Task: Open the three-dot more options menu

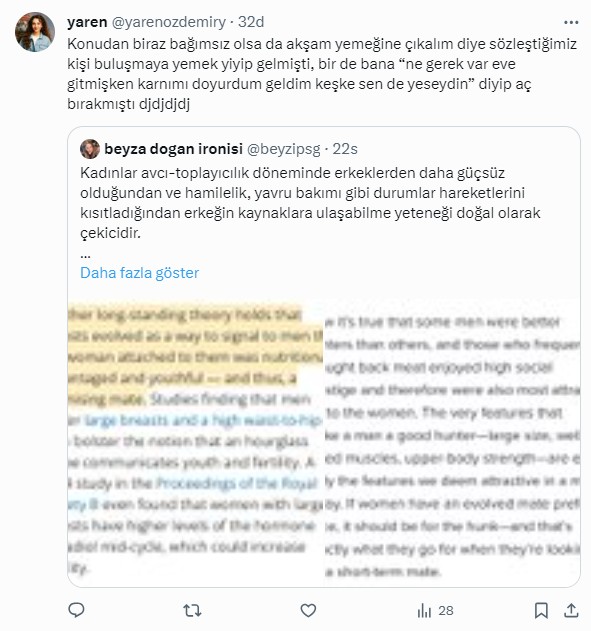Action: (571, 23)
